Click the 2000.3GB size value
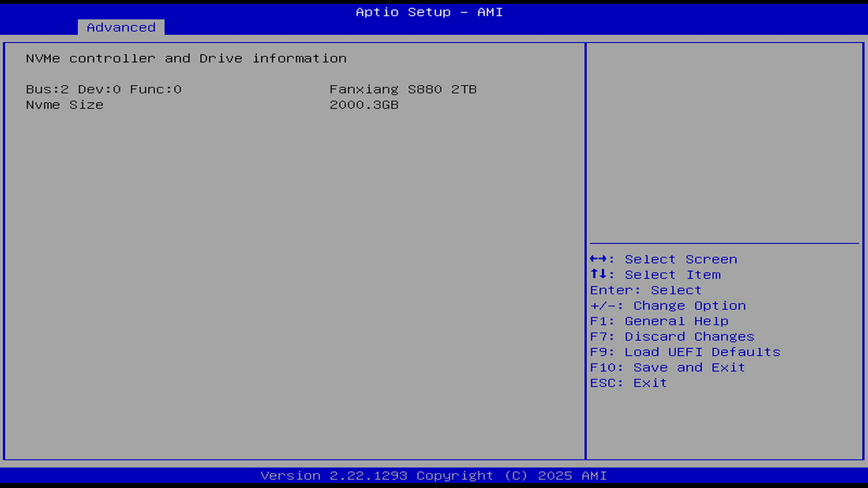Viewport: 868px width, 488px height. coord(363,105)
